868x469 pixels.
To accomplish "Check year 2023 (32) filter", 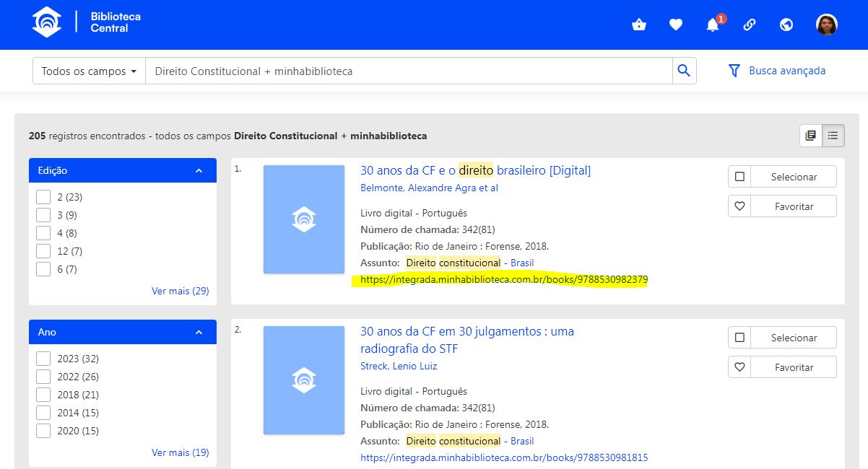I will (43, 359).
